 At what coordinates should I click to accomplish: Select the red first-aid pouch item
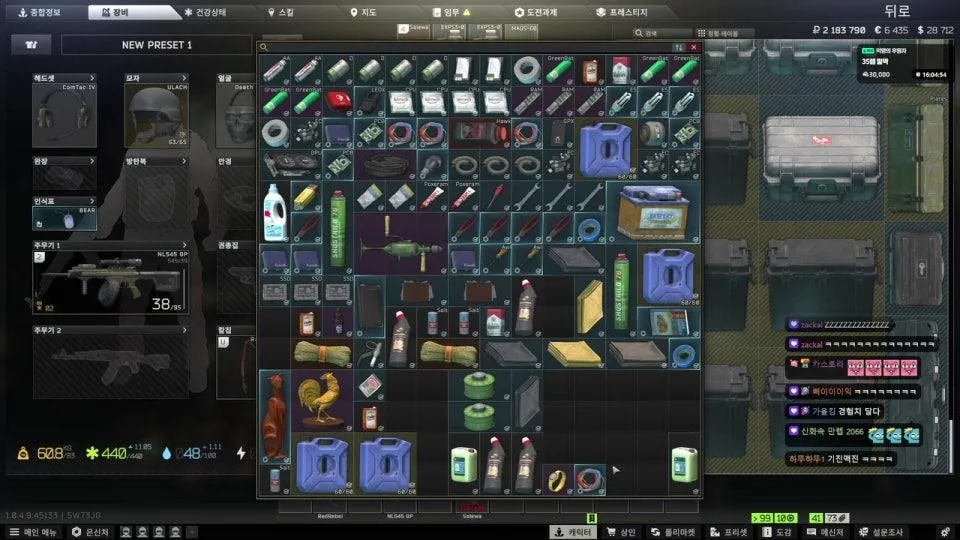coord(338,102)
